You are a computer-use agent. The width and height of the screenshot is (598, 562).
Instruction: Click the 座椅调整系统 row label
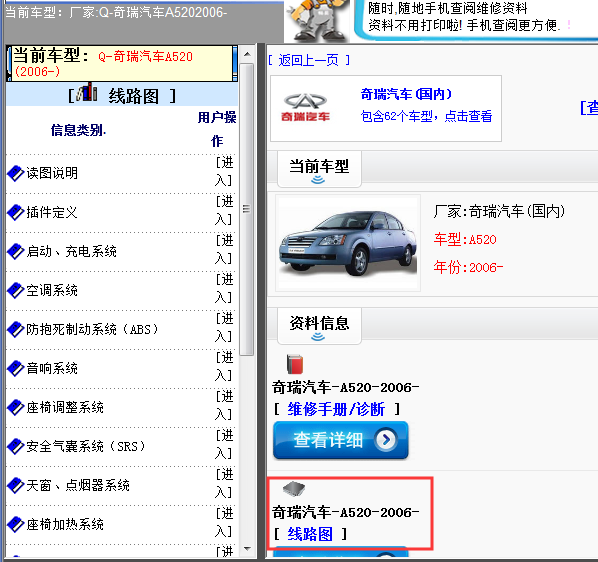(x=65, y=408)
